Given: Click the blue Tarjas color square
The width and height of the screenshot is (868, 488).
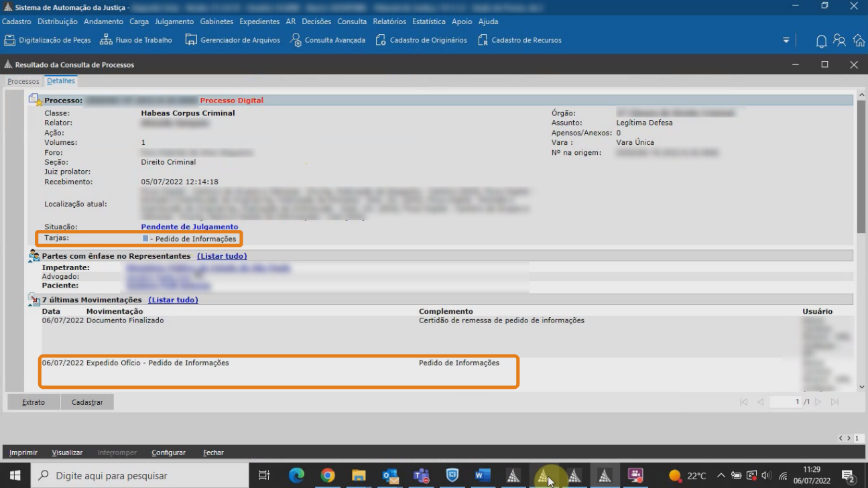Looking at the screenshot, I should [145, 239].
